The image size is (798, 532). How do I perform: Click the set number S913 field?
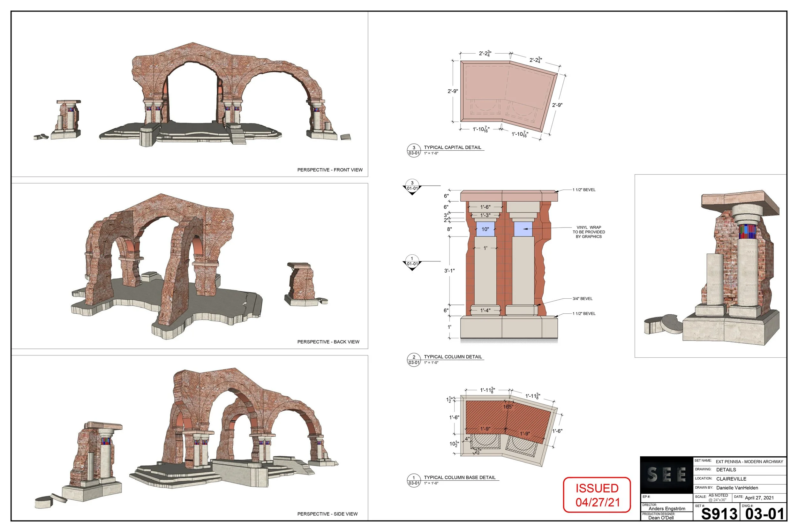[719, 514]
